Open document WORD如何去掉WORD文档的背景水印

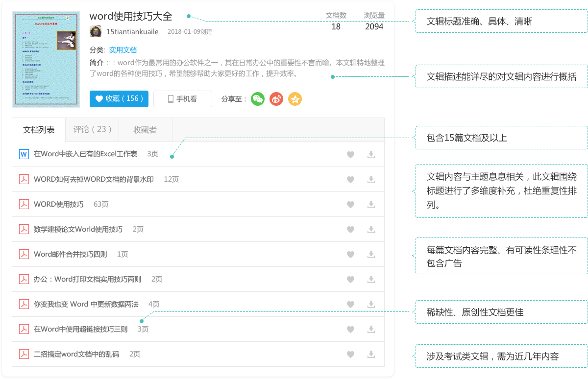[x=94, y=179]
